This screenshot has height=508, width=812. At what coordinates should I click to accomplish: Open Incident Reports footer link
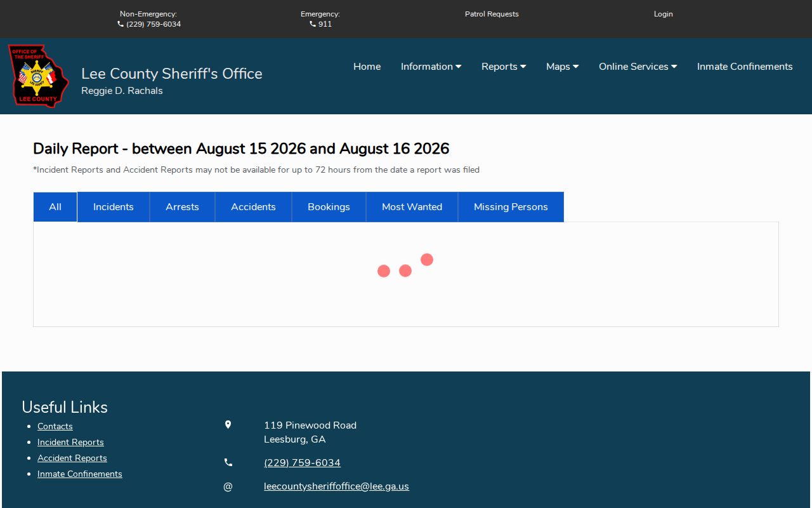click(x=70, y=442)
